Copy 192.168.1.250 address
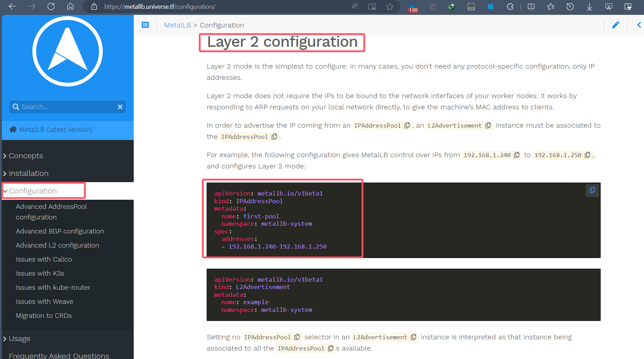This screenshot has height=359, width=644. tap(587, 155)
